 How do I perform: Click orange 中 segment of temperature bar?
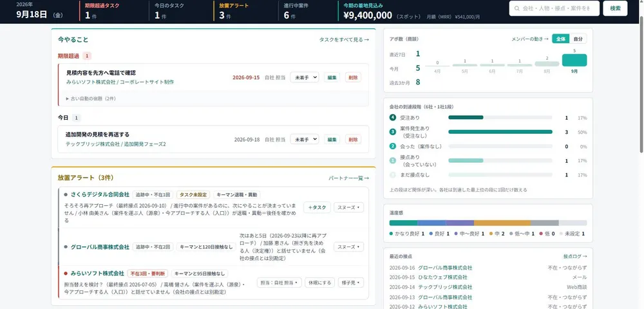pos(502,223)
